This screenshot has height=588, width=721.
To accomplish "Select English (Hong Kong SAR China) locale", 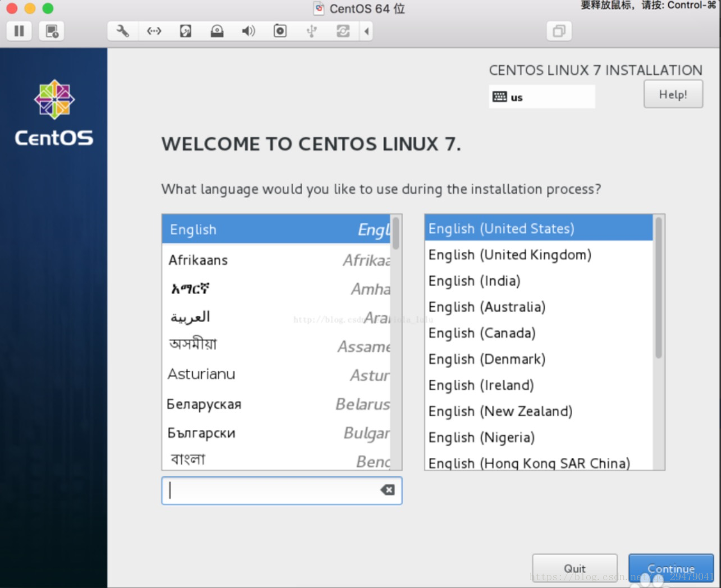I will coord(539,461).
